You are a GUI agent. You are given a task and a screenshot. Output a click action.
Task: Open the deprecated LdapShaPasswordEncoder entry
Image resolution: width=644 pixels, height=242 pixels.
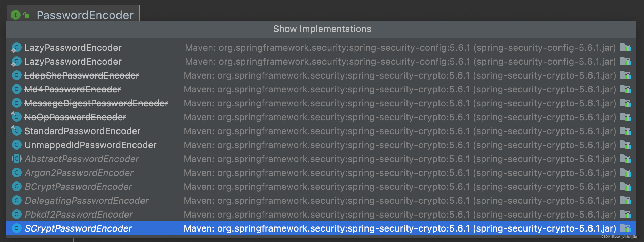(x=82, y=75)
